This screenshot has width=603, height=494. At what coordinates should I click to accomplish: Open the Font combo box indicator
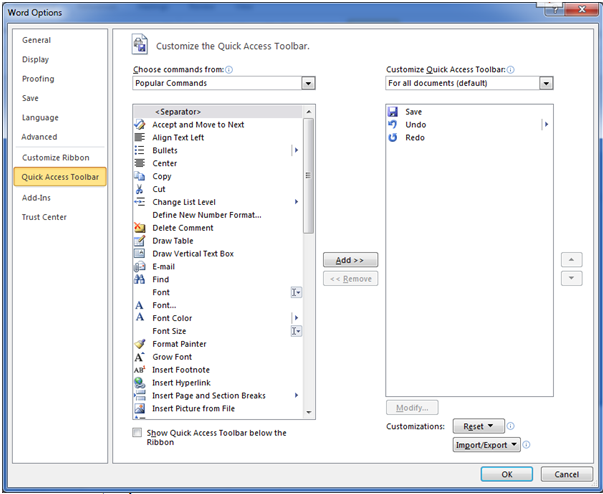pyautogui.click(x=296, y=292)
